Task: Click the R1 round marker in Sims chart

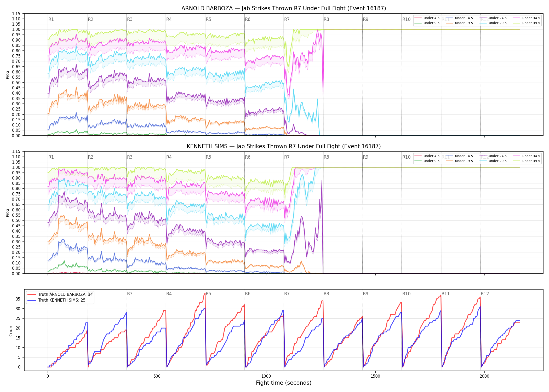Action: tap(51, 157)
